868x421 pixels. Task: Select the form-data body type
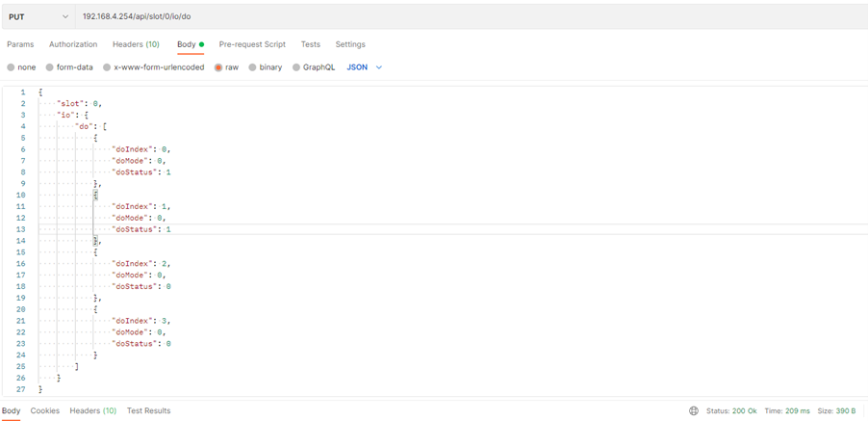tap(69, 67)
